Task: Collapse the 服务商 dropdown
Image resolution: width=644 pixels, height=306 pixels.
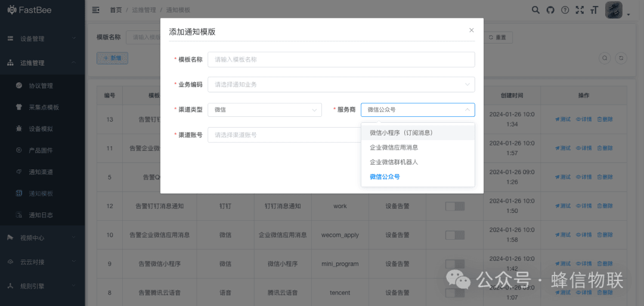Action: point(417,110)
